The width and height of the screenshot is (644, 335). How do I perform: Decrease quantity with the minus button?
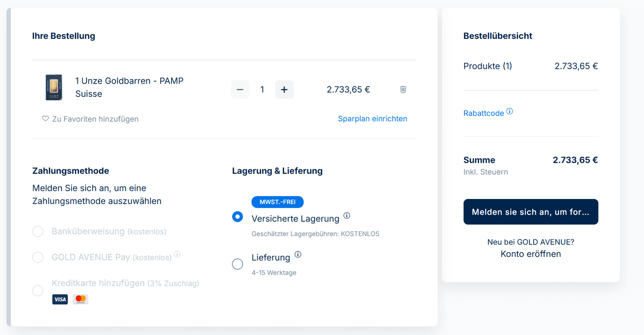point(240,90)
